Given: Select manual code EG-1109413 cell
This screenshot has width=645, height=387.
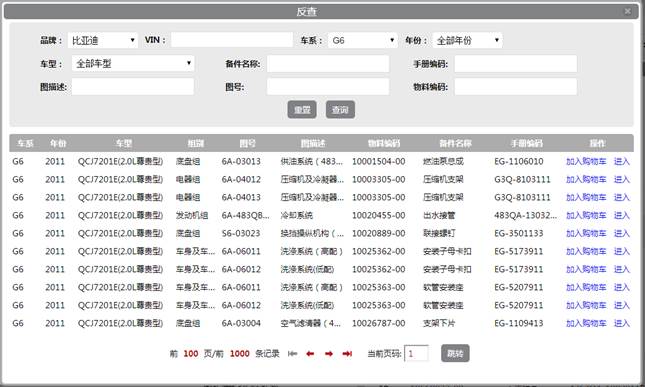Looking at the screenshot, I should pos(519,323).
